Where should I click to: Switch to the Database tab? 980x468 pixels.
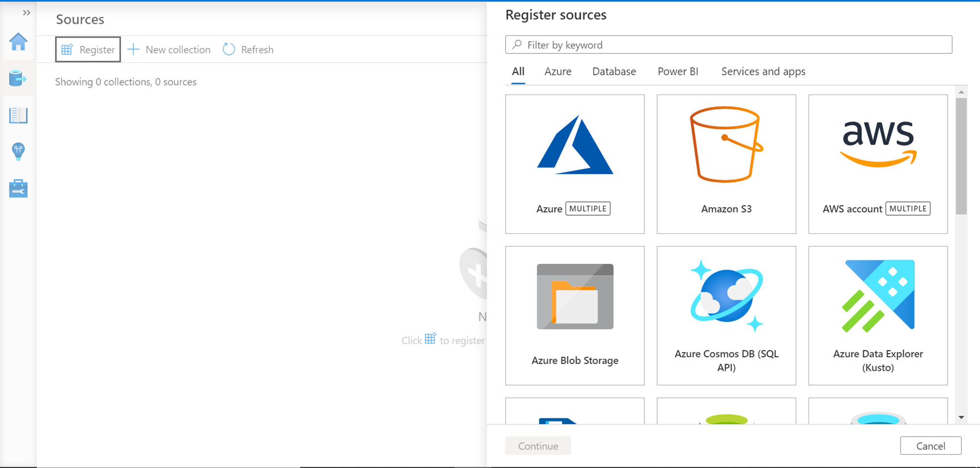(614, 72)
